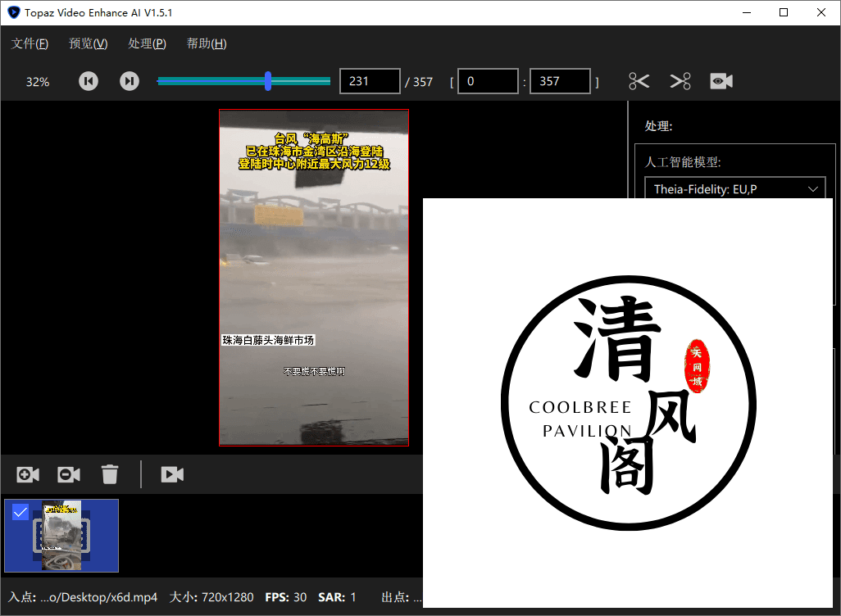Image resolution: width=841 pixels, height=616 pixels.
Task: Close the Topaz Video Enhance AI window
Action: click(821, 12)
